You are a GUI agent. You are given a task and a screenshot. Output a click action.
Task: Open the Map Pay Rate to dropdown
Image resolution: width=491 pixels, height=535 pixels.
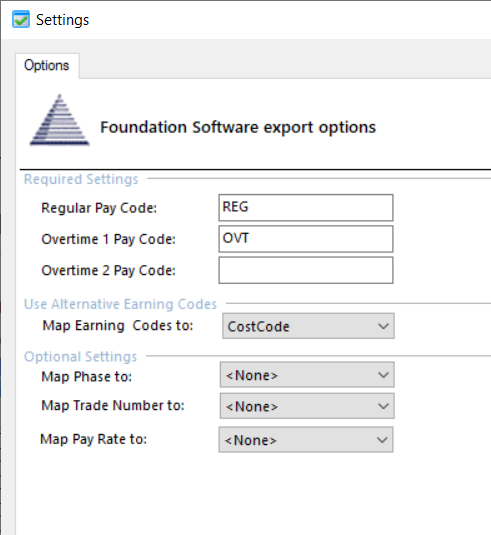point(306,440)
